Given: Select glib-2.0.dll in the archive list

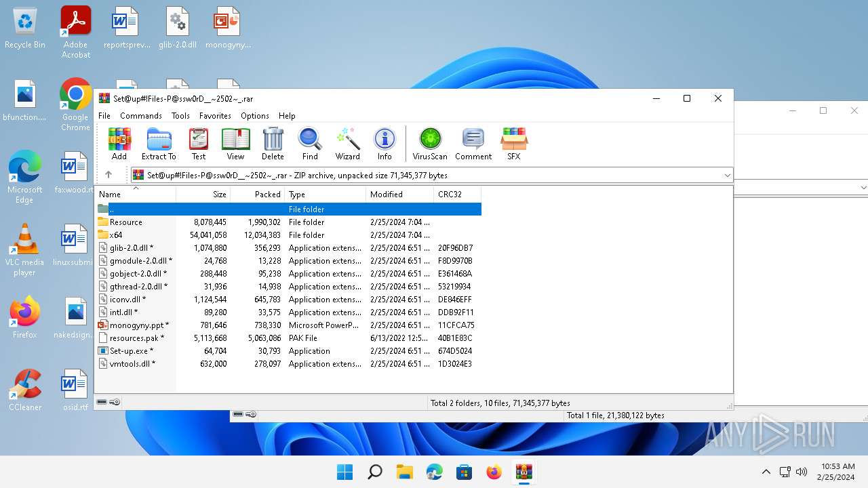Looking at the screenshot, I should click(x=288, y=248).
